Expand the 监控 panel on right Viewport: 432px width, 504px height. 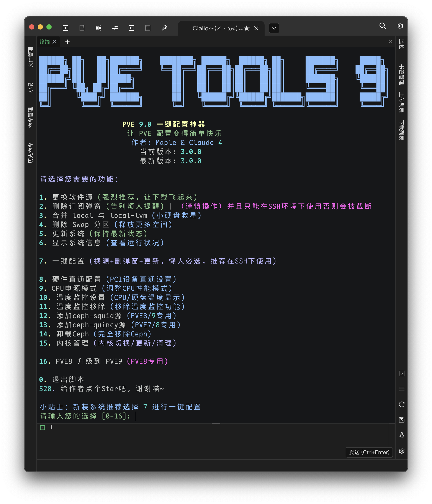click(401, 44)
